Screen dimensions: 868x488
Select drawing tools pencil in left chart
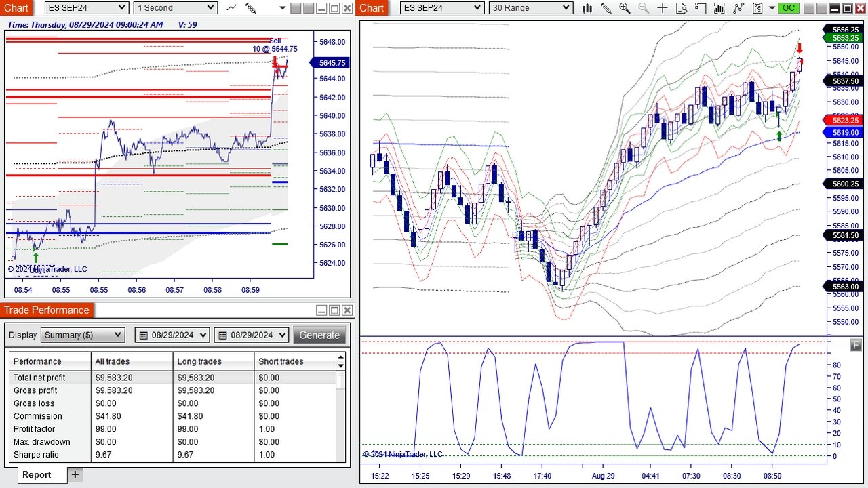250,8
